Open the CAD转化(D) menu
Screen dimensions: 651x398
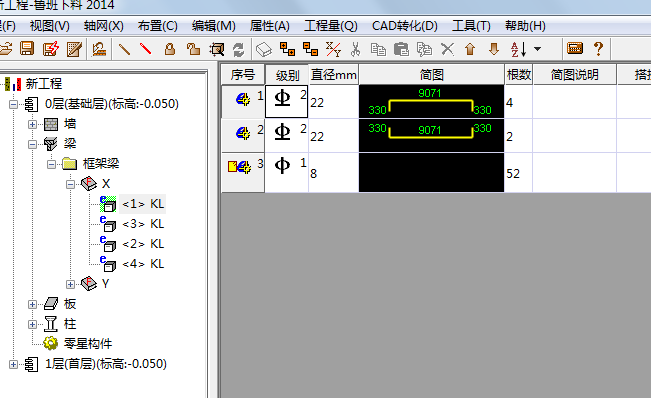[405, 26]
